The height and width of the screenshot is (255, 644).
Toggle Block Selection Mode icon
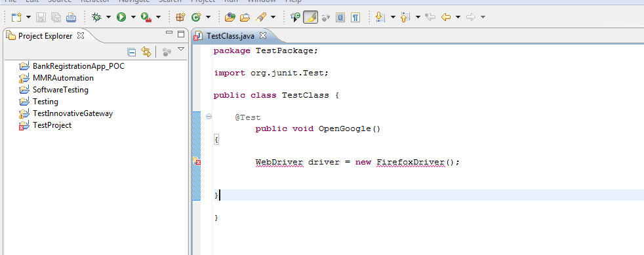(x=340, y=17)
